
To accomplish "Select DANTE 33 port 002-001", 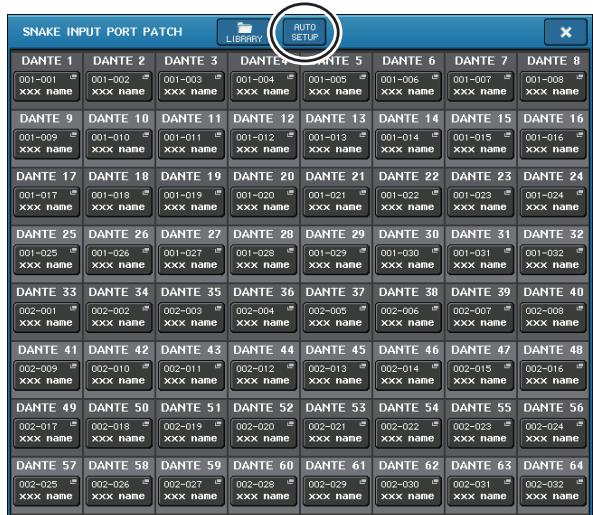I will [47, 318].
